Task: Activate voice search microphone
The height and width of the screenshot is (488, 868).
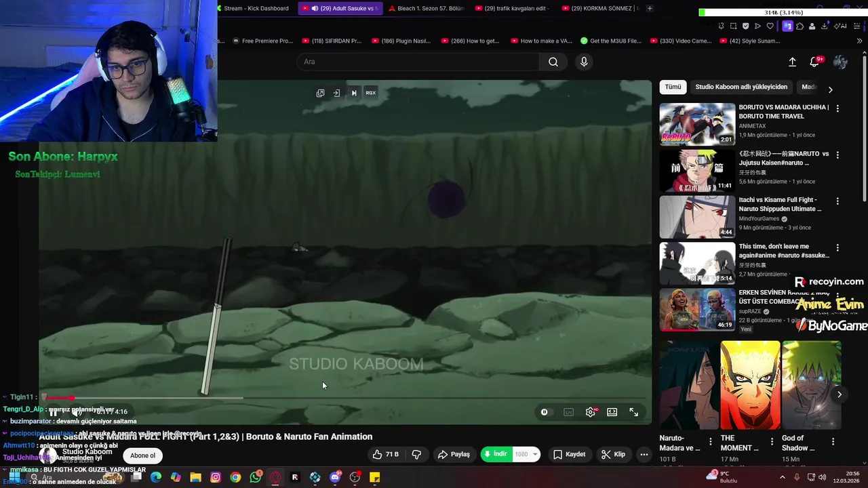Action: click(584, 62)
